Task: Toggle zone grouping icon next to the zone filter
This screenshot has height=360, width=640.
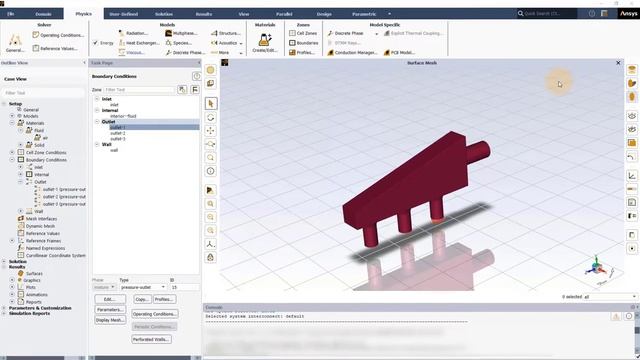Action: pyautogui.click(x=182, y=89)
